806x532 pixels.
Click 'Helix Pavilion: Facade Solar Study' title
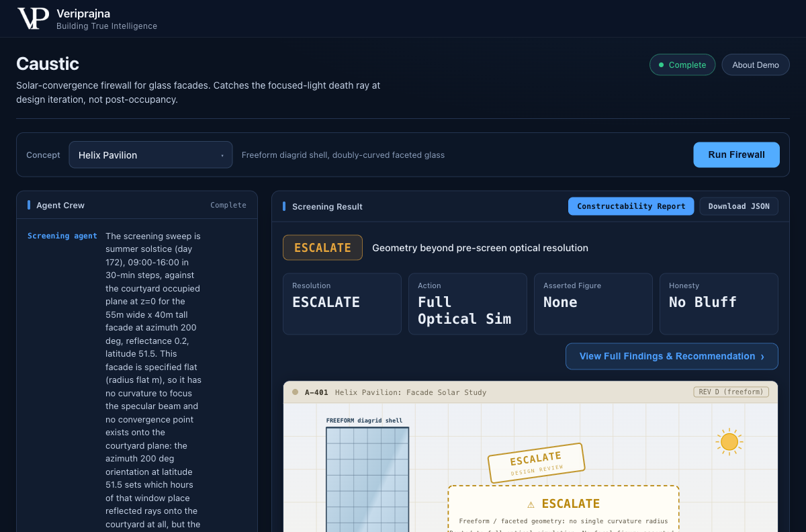(x=410, y=392)
